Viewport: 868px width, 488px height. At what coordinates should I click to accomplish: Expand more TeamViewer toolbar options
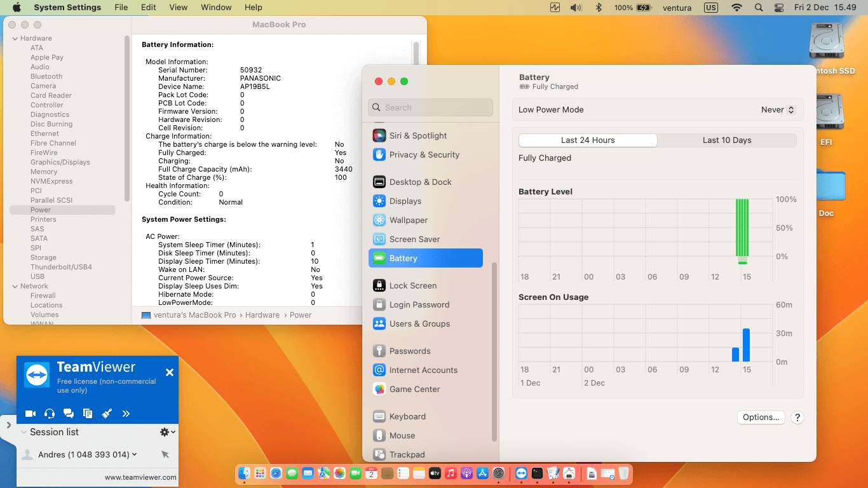[126, 414]
